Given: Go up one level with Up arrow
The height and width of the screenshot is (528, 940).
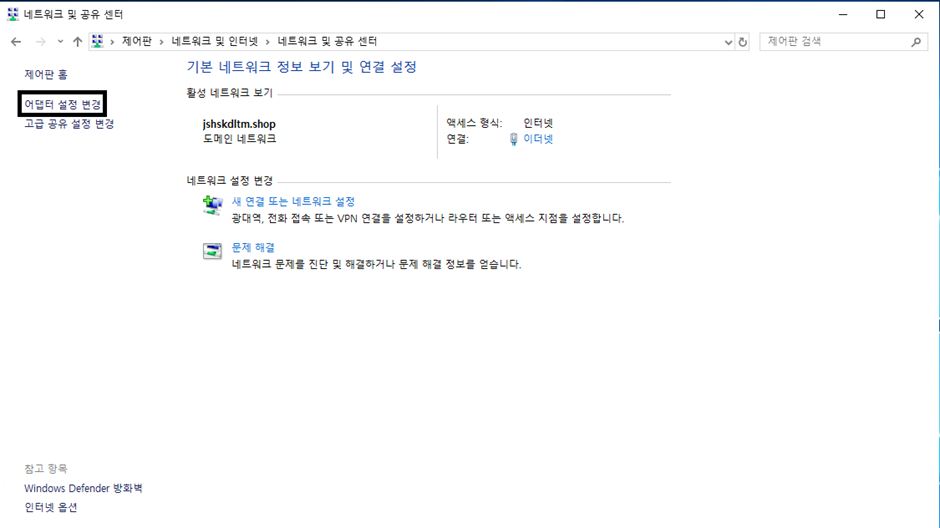Looking at the screenshot, I should point(77,42).
